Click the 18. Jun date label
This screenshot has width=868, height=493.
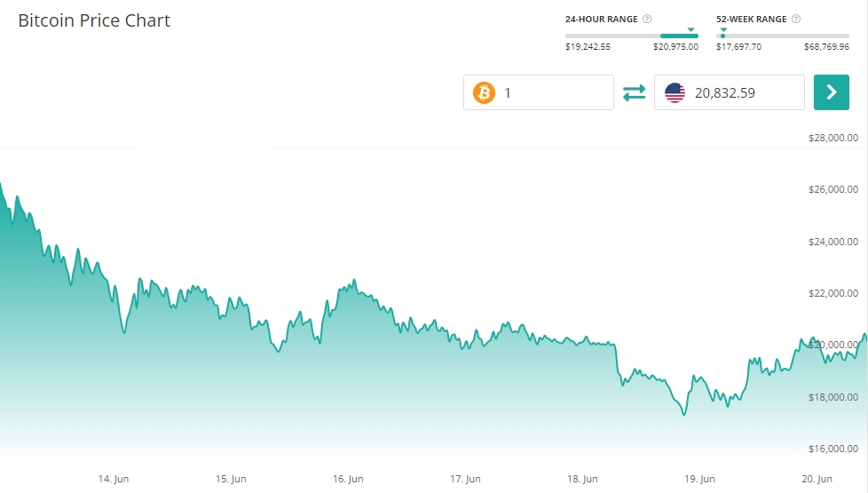[582, 479]
